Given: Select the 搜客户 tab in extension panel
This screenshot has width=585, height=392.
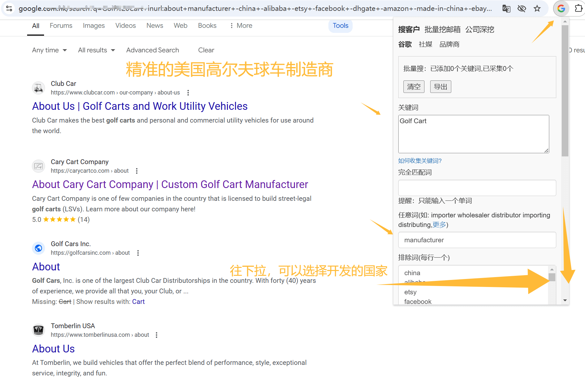Looking at the screenshot, I should [409, 30].
